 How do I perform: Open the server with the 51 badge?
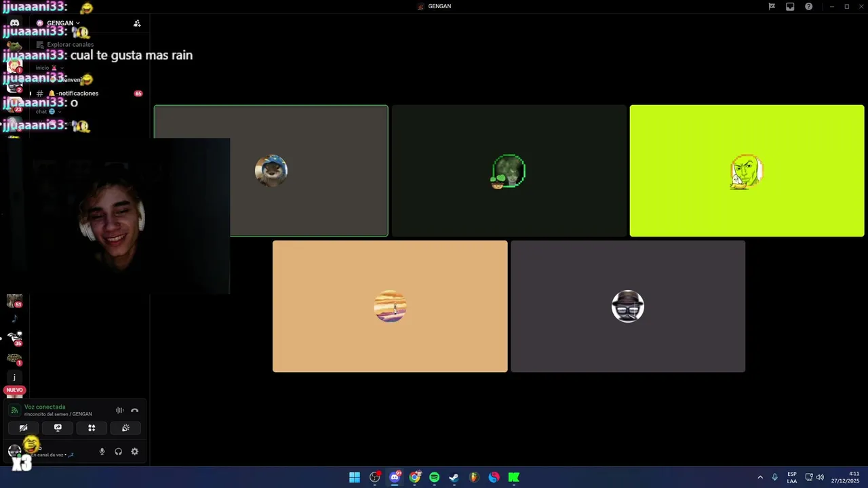coord(14,301)
